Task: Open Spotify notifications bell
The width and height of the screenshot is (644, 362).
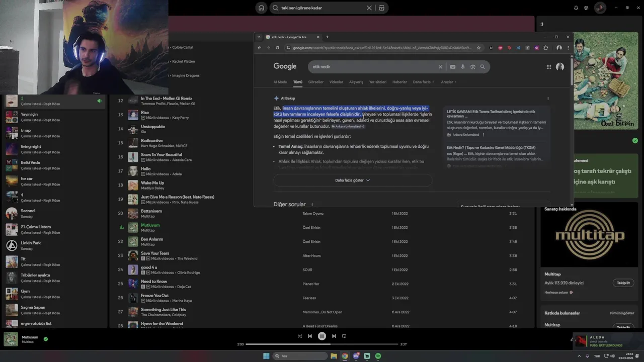Action: 576,8
